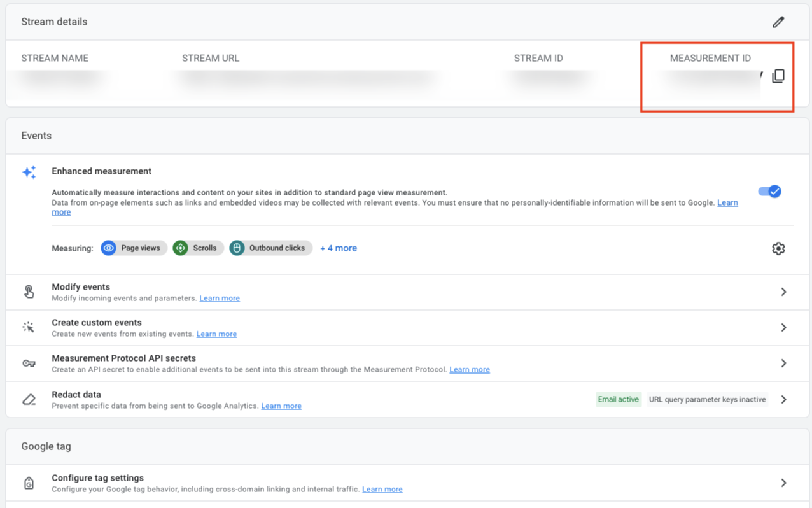Turn off Enhanced measurement toggle
812x508 pixels.
769,192
